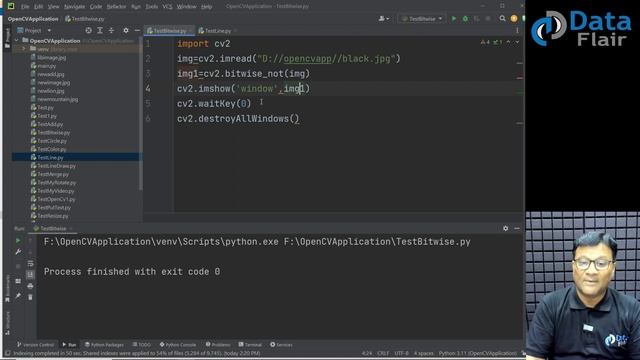Click Project panel vertical scrollbar
The image size is (640, 360).
coord(141,114)
